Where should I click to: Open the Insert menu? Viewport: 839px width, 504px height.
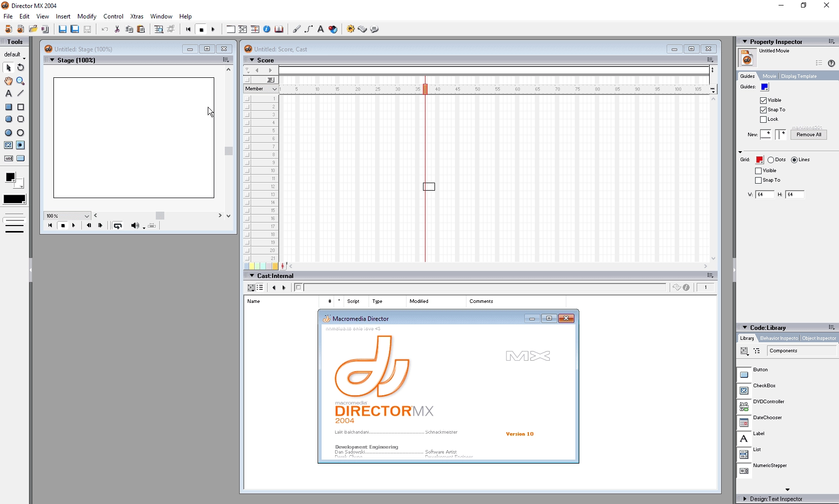[x=63, y=16]
